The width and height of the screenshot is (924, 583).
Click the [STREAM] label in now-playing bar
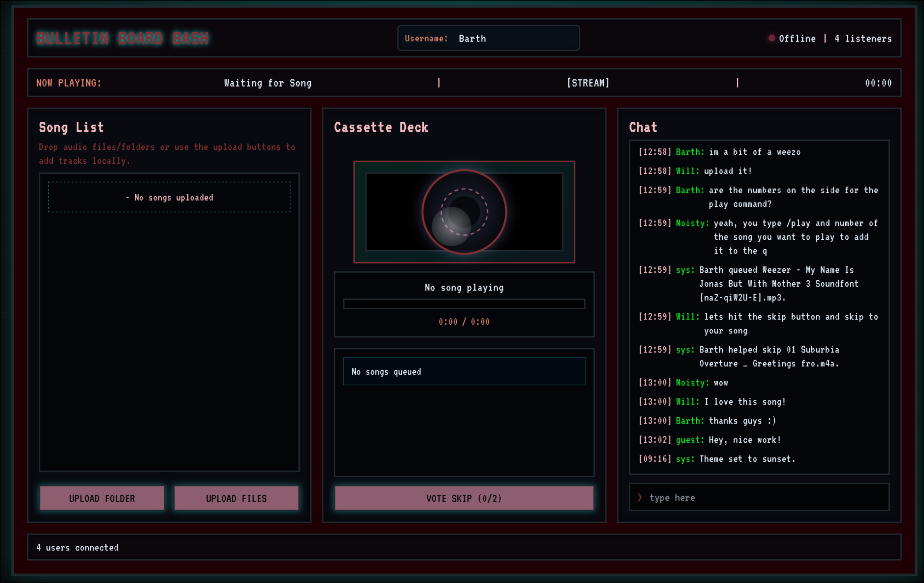588,83
